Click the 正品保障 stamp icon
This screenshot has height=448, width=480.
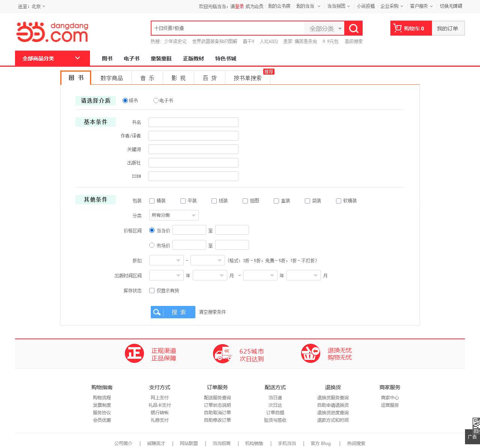134,353
